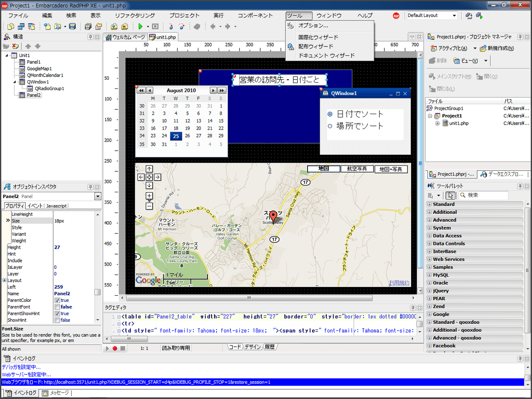Click the up arrow icon in 構造 panel
This screenshot has height=399, width=532.
coord(28,47)
